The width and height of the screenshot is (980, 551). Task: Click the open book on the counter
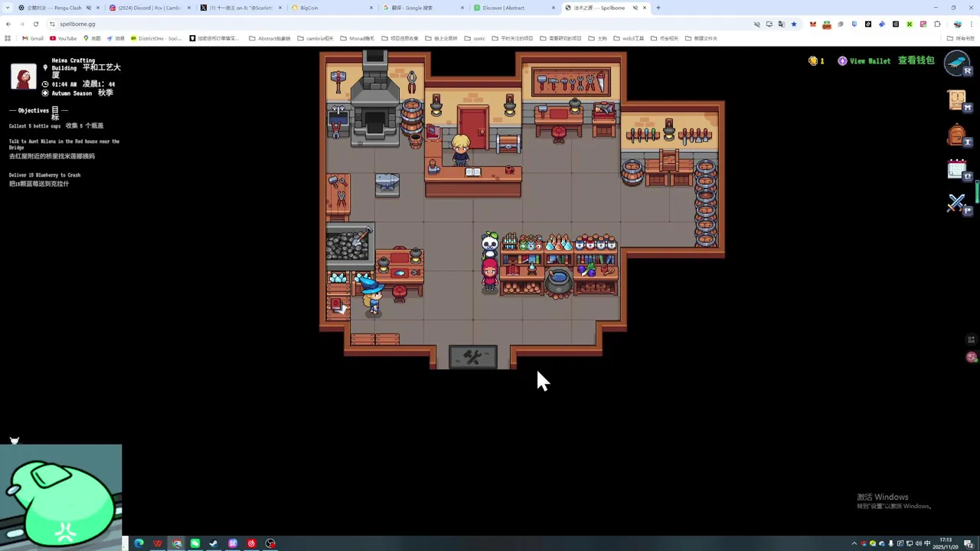pos(473,172)
